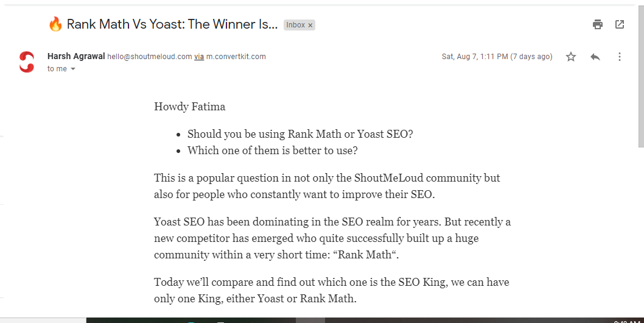Click the 'via' link in sender line

pos(199,57)
